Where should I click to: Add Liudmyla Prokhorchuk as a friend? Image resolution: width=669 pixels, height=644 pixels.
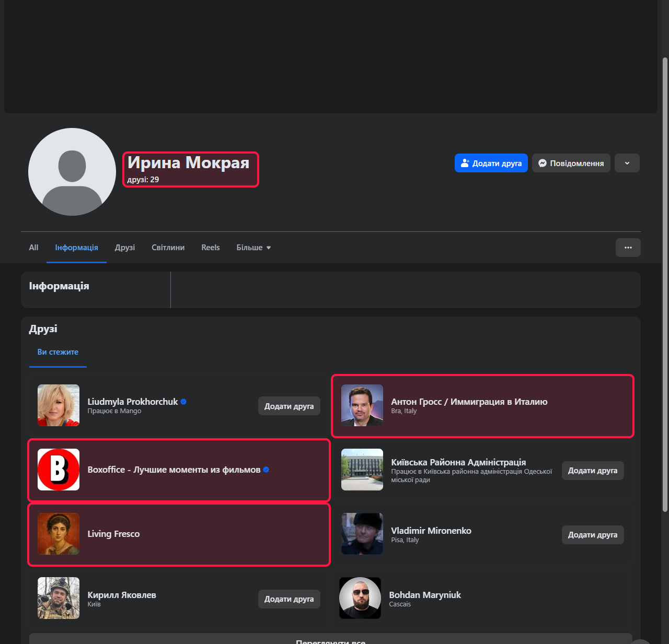click(289, 406)
